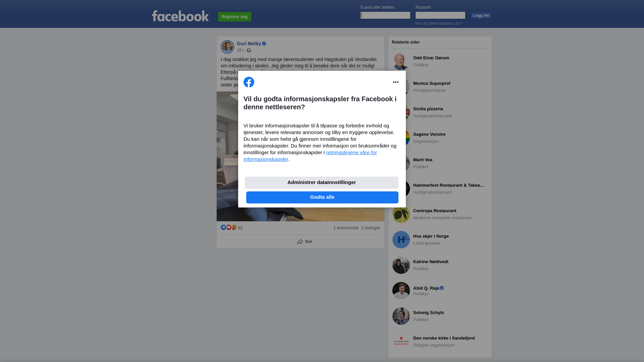
Task: Open the cookie policy link in dialog
Action: pyautogui.click(x=310, y=156)
